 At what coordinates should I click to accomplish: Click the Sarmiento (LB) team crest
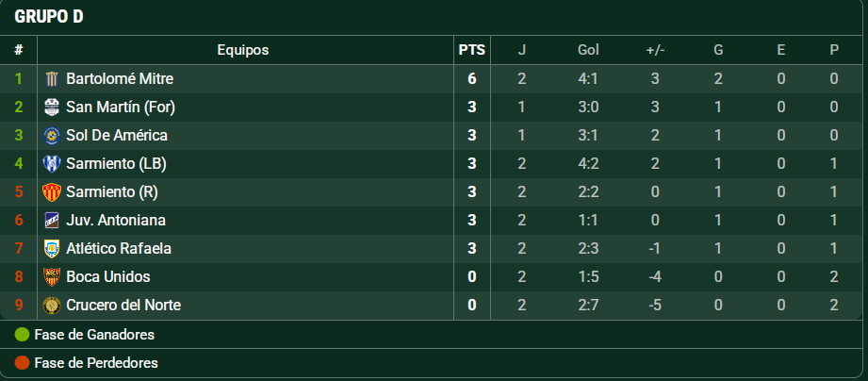pos(52,164)
